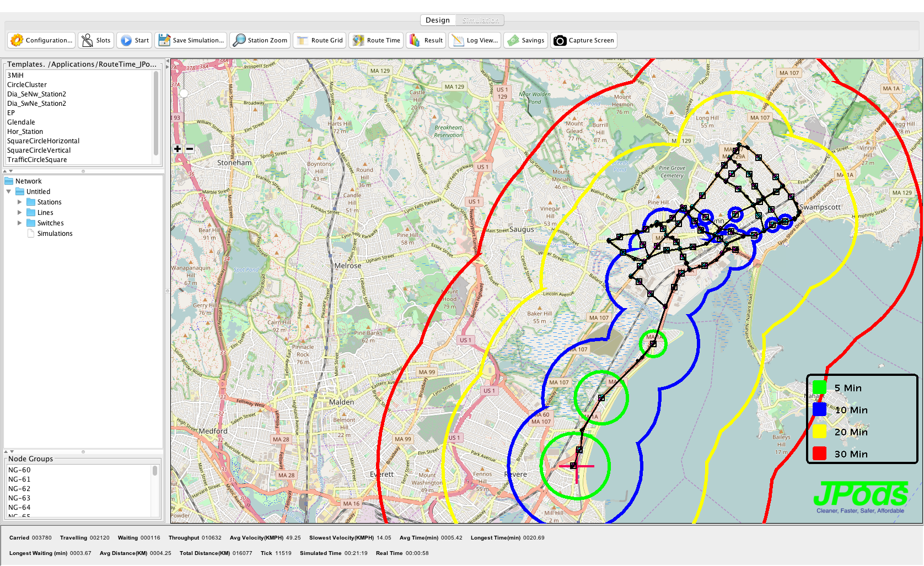
Task: Click the Save Simulation disk icon
Action: coord(164,40)
